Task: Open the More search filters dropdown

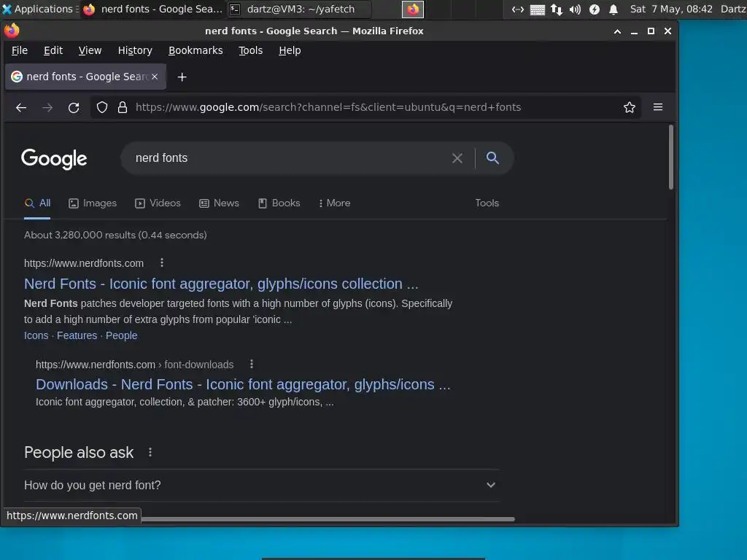Action: (334, 203)
